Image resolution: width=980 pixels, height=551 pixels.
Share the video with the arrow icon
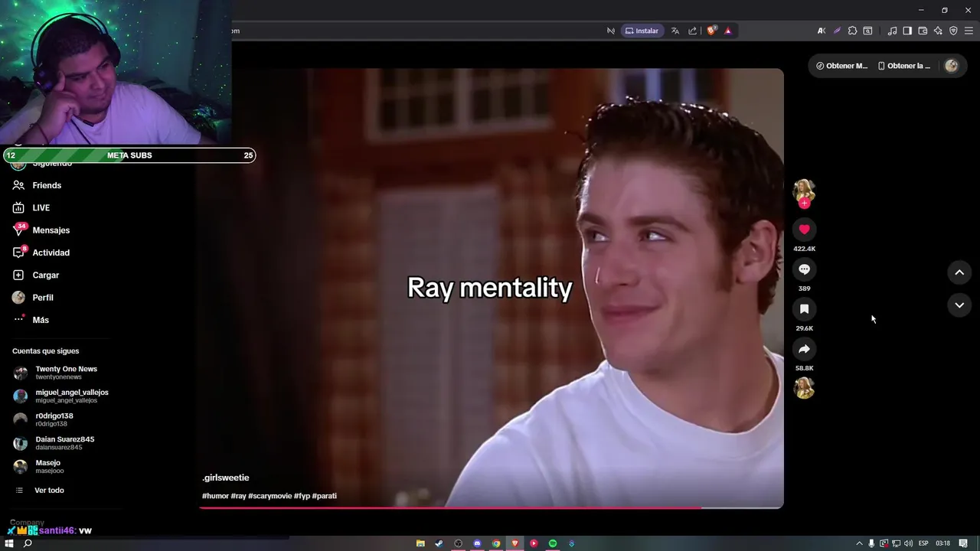804,349
